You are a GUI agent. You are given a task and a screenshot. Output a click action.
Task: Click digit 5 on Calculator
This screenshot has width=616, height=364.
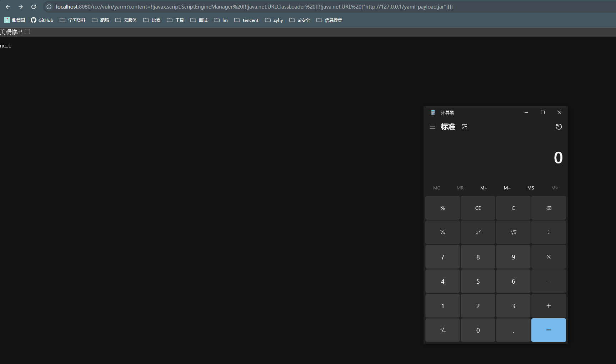(x=478, y=281)
